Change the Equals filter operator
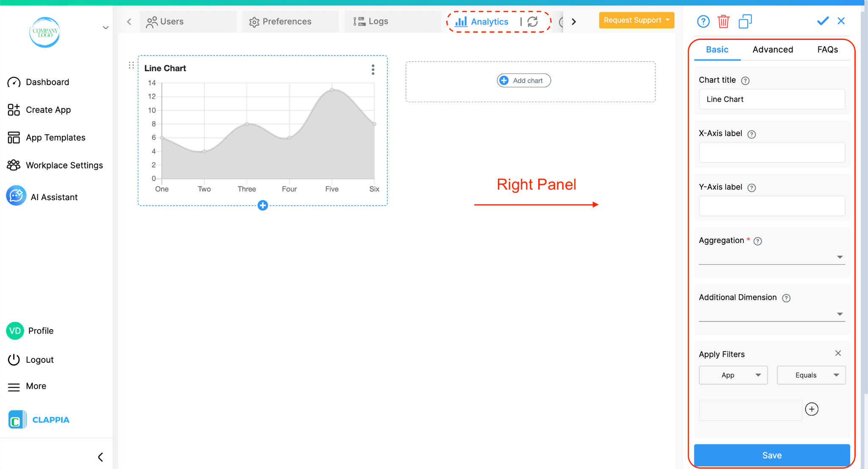The width and height of the screenshot is (868, 469). coord(810,375)
